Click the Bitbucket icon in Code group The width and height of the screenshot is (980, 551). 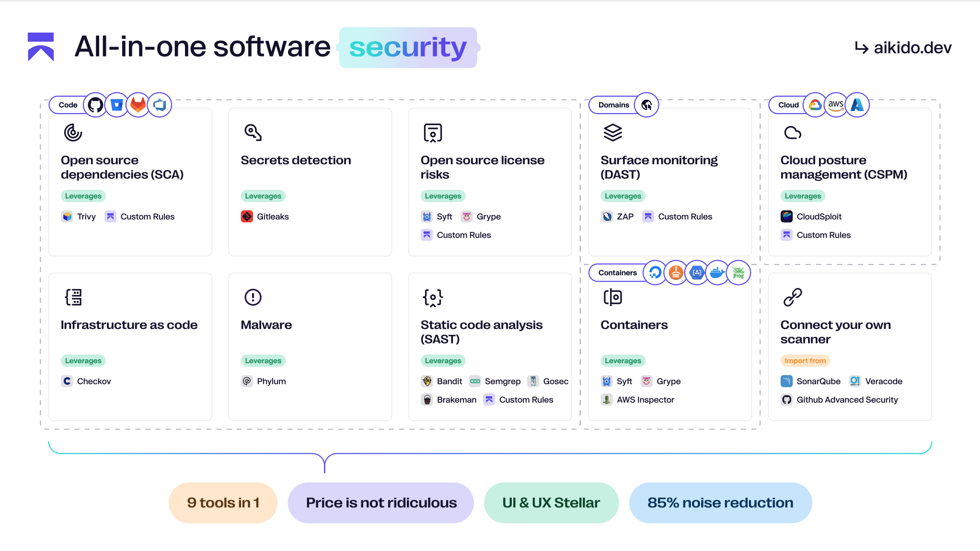[x=116, y=105]
